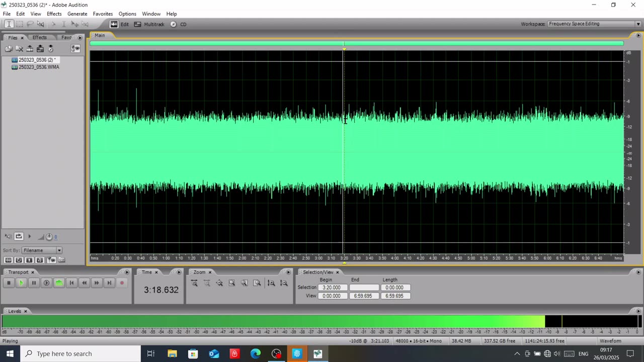Click the green Play Looped button

coord(59,283)
